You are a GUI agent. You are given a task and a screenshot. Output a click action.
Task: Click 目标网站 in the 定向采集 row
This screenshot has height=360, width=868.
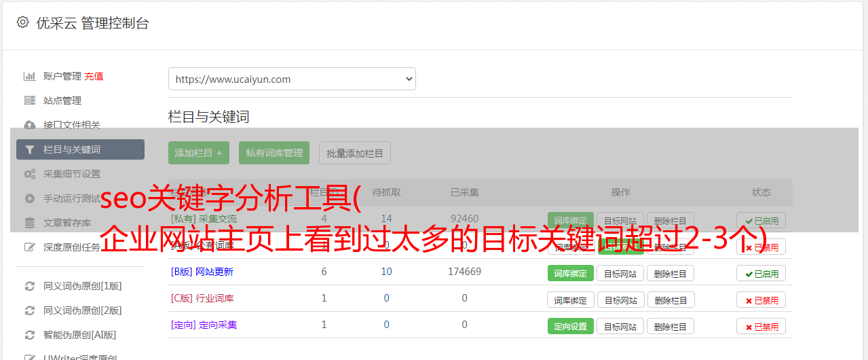tap(620, 327)
